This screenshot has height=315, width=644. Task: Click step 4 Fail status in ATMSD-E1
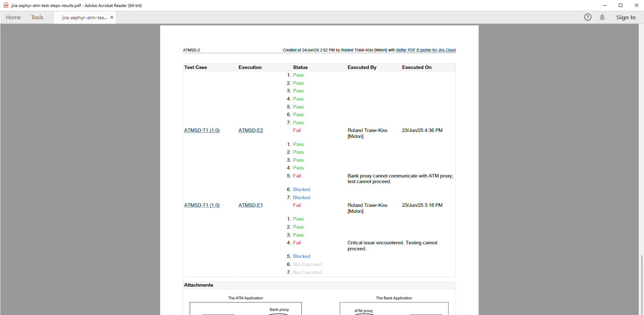(x=297, y=243)
